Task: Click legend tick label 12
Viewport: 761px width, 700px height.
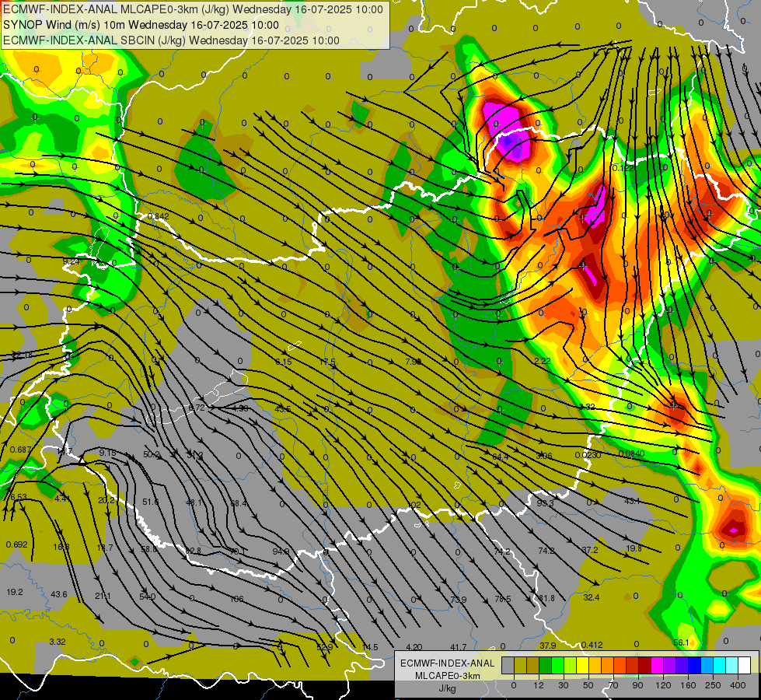Action: click(538, 685)
